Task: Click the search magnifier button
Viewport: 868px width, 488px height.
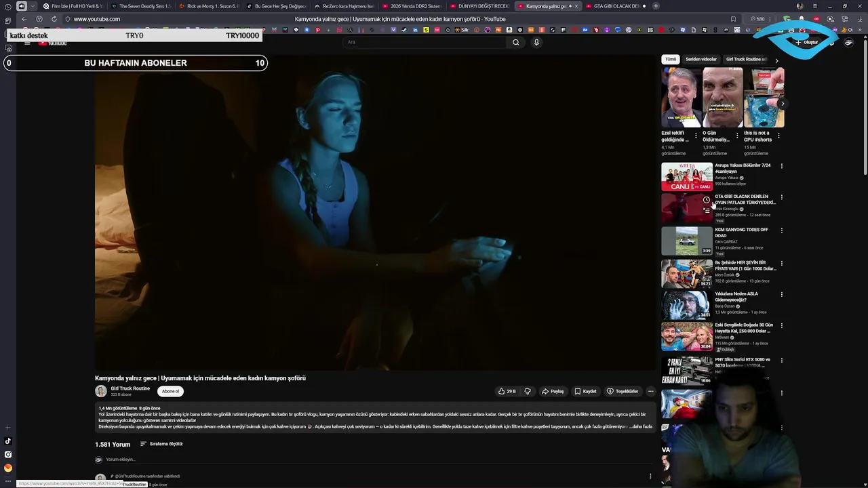Action: point(515,42)
